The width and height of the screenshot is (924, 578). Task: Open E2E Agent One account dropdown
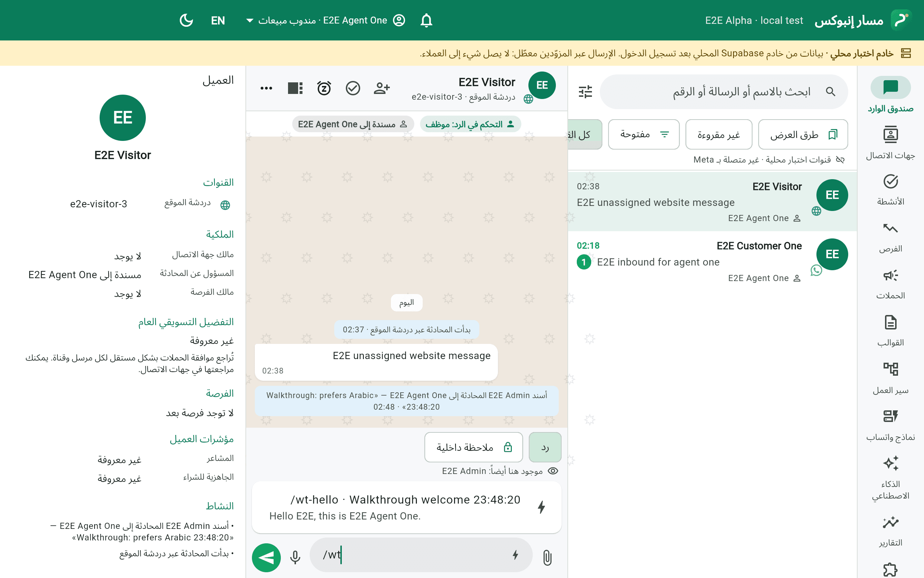(326, 20)
